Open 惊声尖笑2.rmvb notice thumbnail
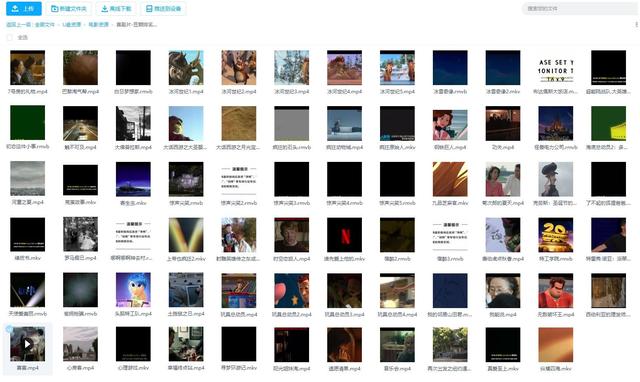640x382 pixels. coord(239,179)
